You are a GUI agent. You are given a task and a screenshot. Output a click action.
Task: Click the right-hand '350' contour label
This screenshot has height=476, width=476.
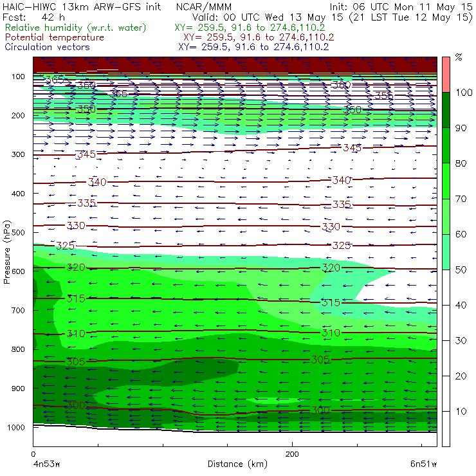pos(352,110)
